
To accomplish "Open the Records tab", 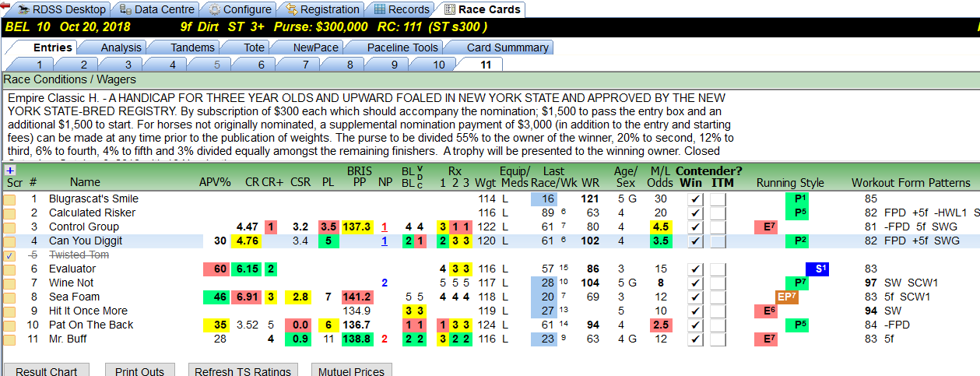I will click(x=401, y=9).
